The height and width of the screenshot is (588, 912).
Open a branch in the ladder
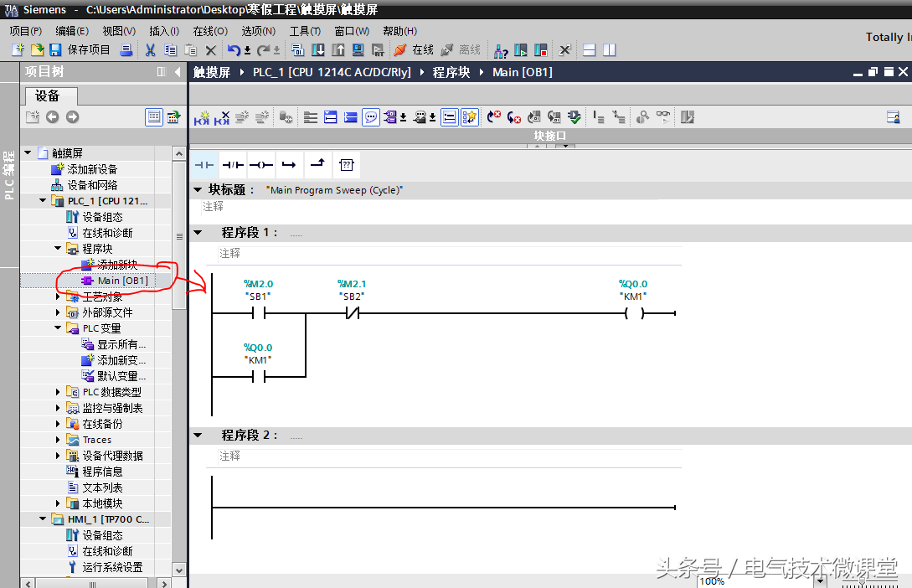coord(289,165)
